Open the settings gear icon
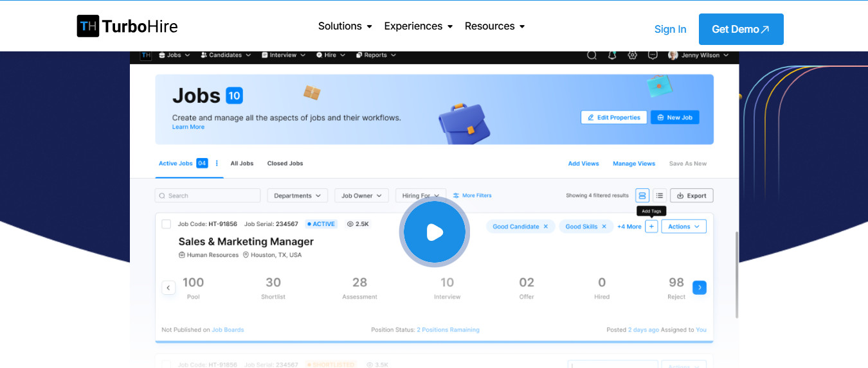The height and width of the screenshot is (368, 868). click(633, 55)
